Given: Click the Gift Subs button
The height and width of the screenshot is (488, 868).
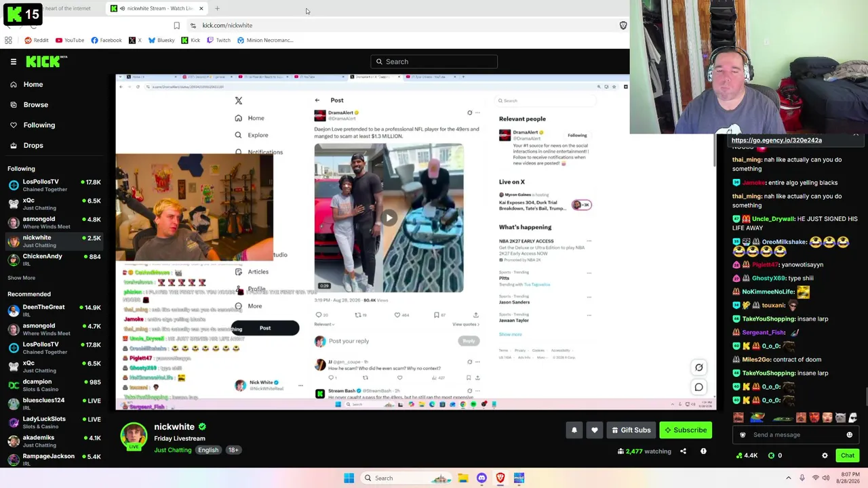Looking at the screenshot, I should 631,430.
